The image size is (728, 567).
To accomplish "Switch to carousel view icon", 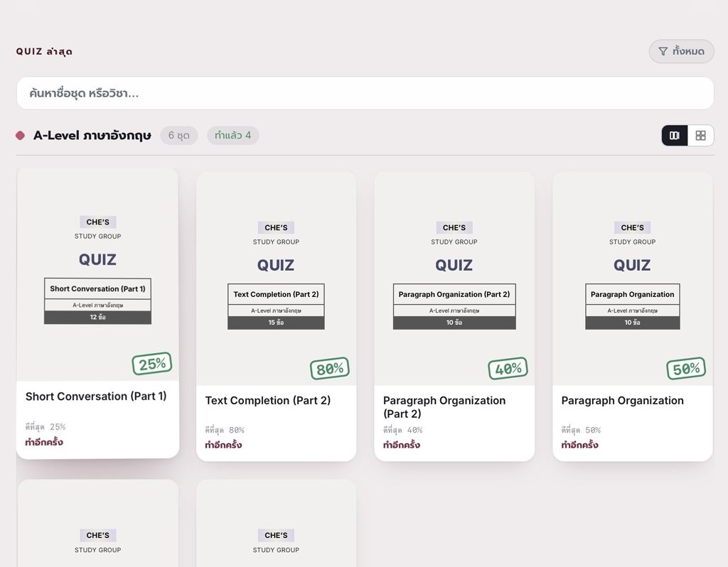I will tap(675, 136).
